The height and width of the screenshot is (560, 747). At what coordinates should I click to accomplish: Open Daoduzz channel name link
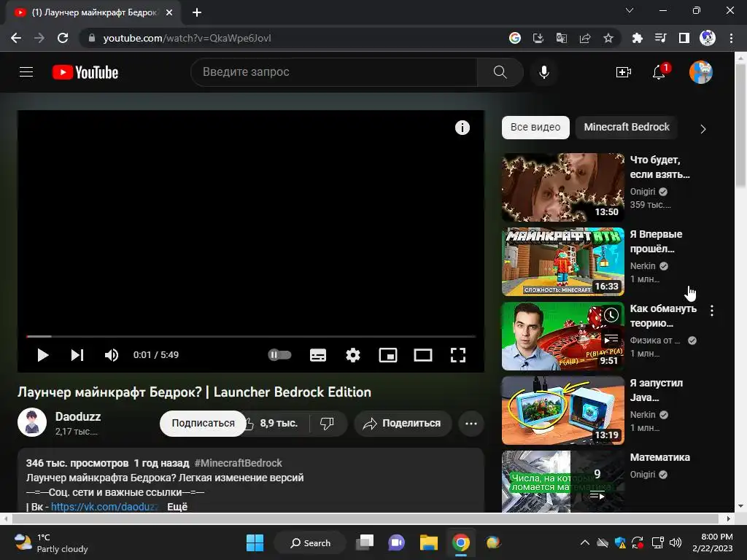click(x=78, y=416)
